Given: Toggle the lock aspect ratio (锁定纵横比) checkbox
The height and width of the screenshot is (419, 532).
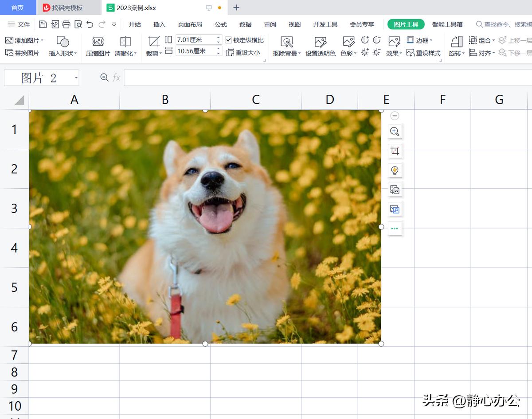Looking at the screenshot, I should pyautogui.click(x=229, y=40).
